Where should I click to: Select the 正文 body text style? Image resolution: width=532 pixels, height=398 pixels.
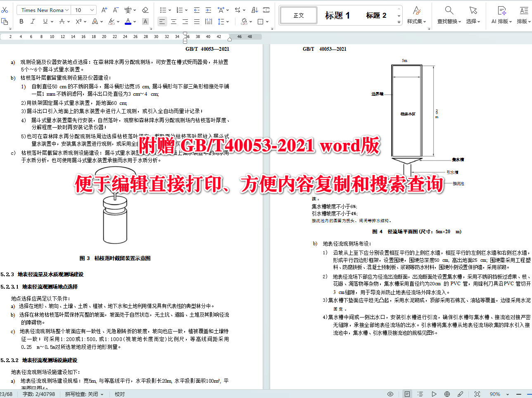pyautogui.click(x=298, y=15)
